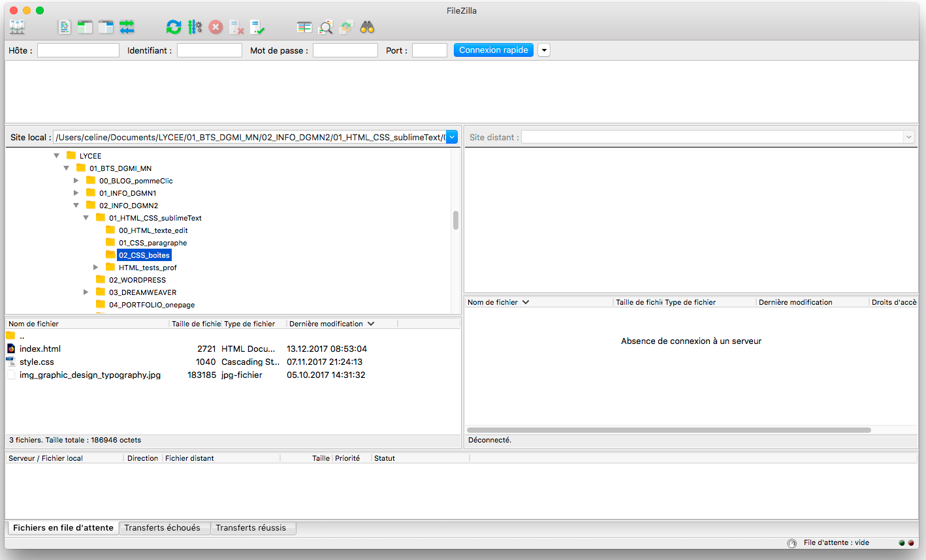
Task: Collapse the 01_BTS_DGMI_MN folder
Action: click(x=66, y=168)
